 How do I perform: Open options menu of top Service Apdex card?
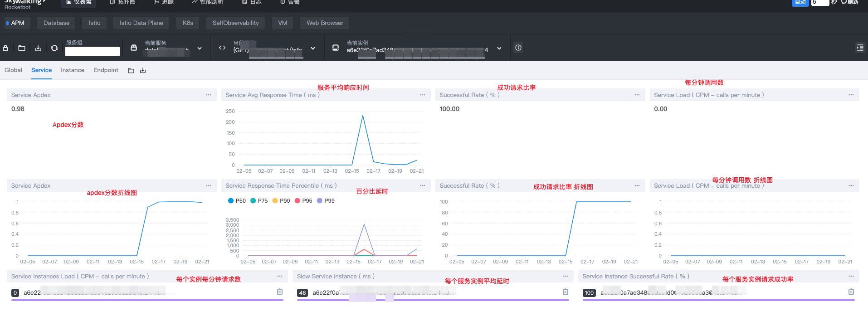pyautogui.click(x=209, y=95)
